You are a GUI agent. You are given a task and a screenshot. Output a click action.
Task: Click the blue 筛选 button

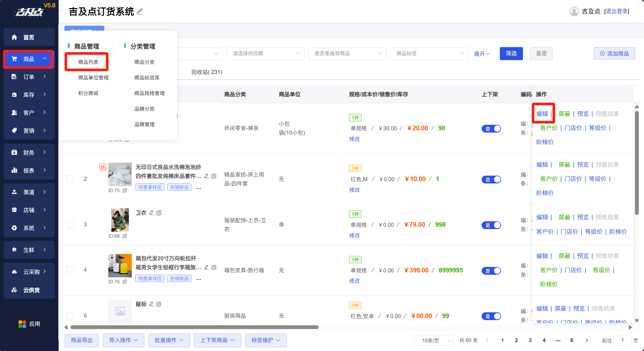point(511,54)
